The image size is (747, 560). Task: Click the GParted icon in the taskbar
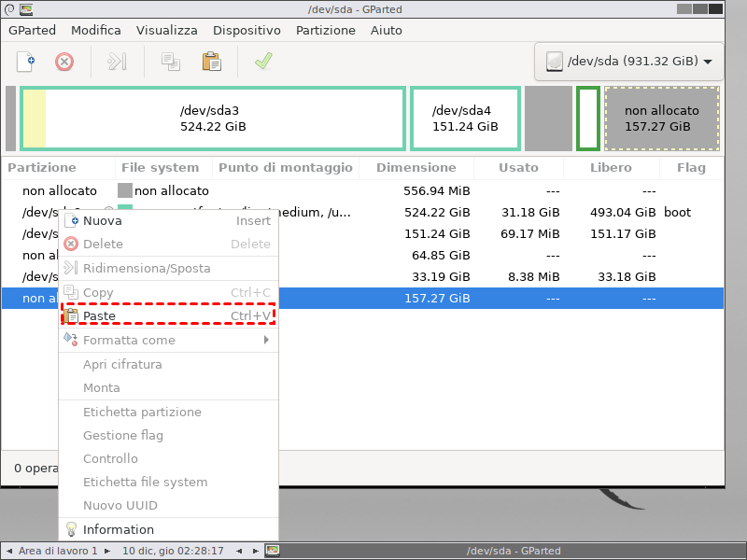(x=272, y=551)
